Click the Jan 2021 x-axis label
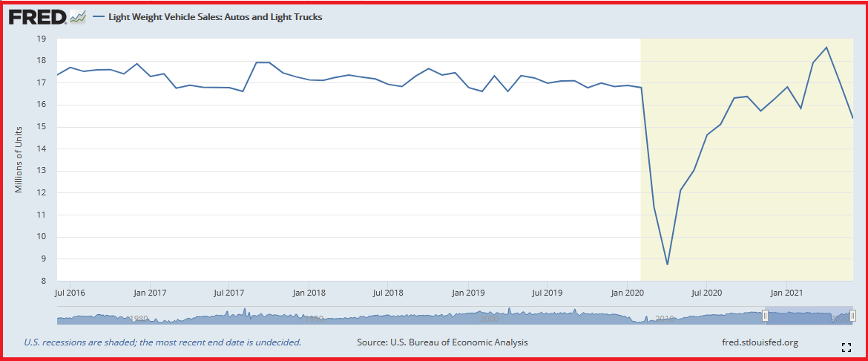868x361 pixels. point(786,293)
